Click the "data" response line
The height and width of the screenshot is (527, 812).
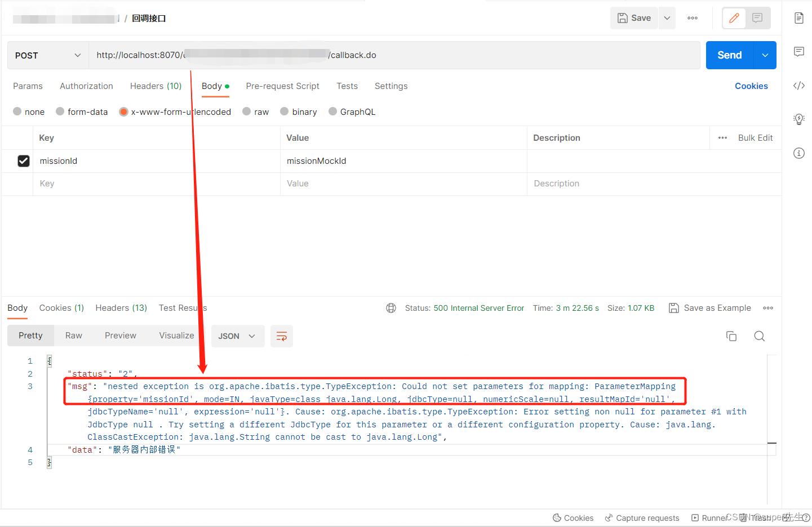point(124,450)
